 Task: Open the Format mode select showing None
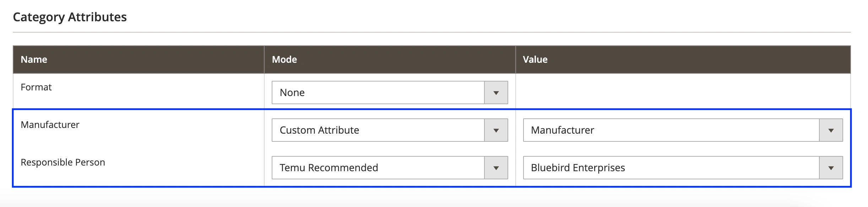click(378, 93)
